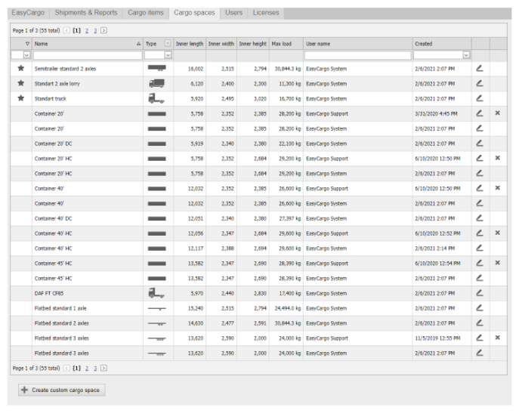The image size is (519, 420).
Task: Expand the favorite filter dropdown
Action: click(27, 55)
